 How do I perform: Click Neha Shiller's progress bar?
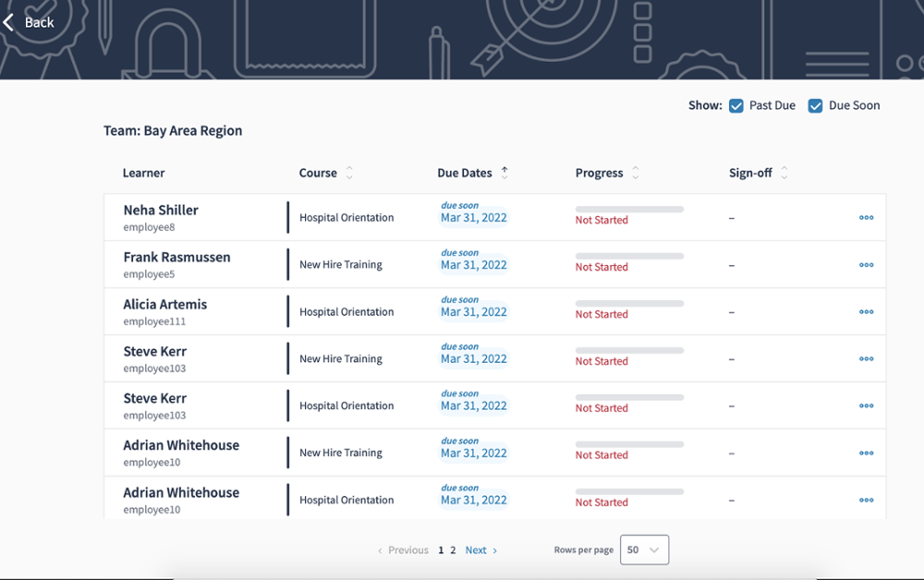(x=629, y=210)
